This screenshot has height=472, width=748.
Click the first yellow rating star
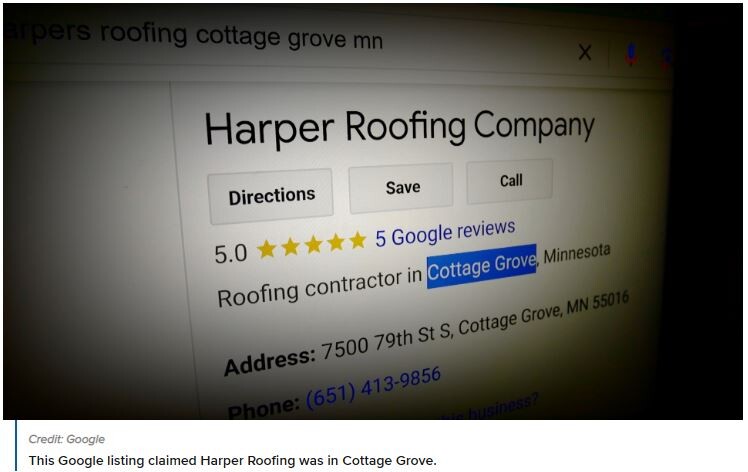pos(267,249)
